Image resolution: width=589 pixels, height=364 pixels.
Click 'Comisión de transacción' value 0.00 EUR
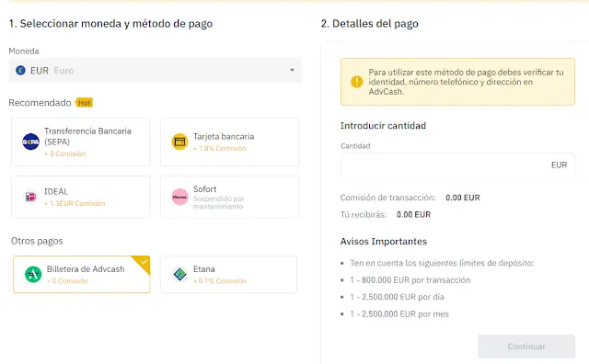tap(463, 198)
